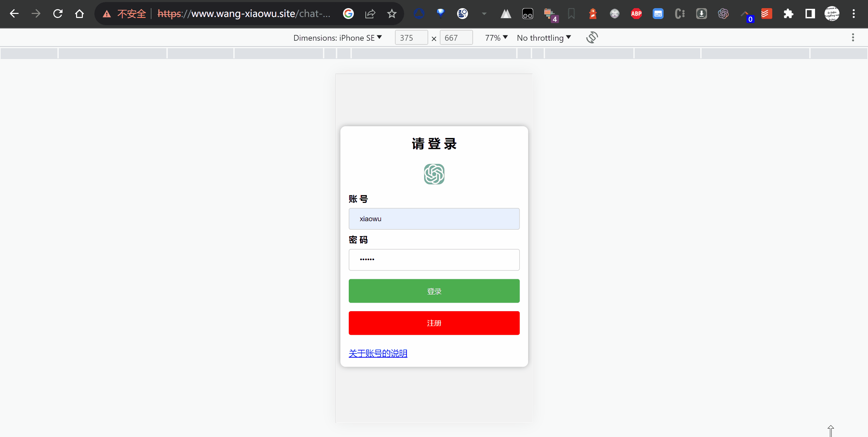Click the rotate device orientation icon

tap(592, 37)
